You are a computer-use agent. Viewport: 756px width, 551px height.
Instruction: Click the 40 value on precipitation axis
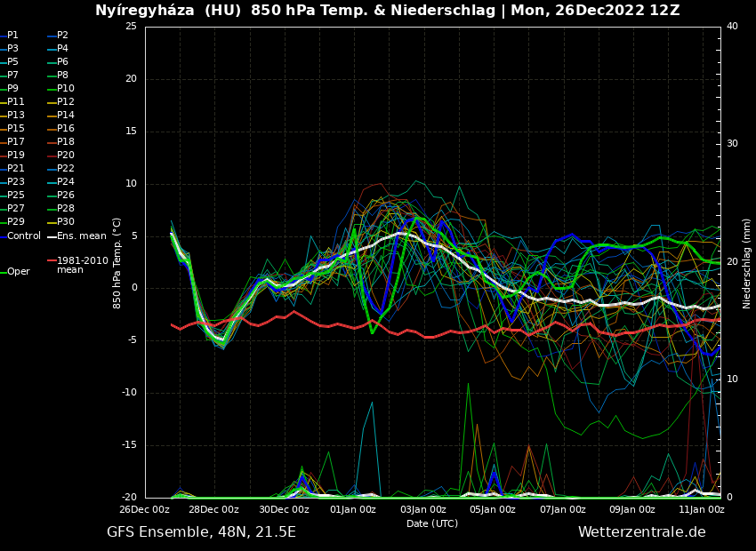tap(732, 27)
